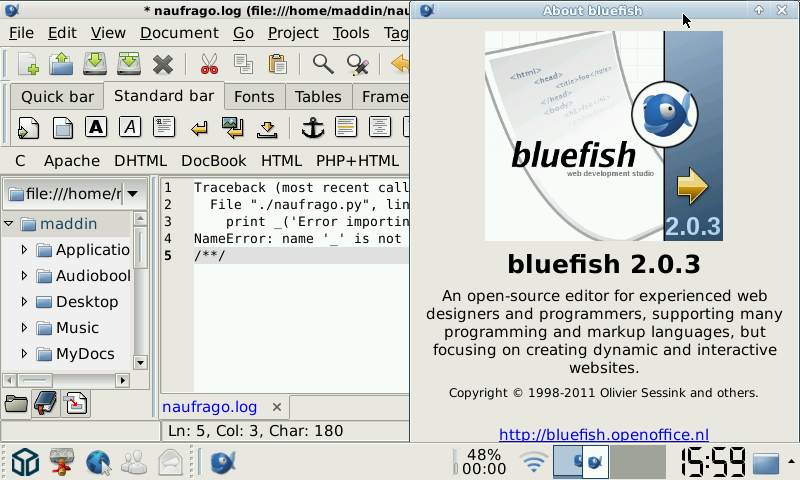Click the Wi-Fi status icon in system tray
Image resolution: width=800 pixels, height=480 pixels.
click(x=533, y=462)
